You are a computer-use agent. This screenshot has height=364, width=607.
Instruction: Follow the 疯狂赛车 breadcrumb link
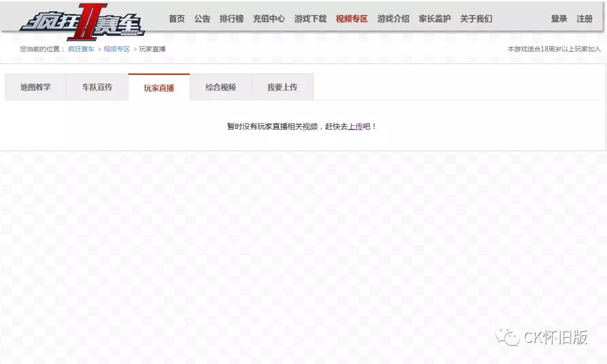81,49
